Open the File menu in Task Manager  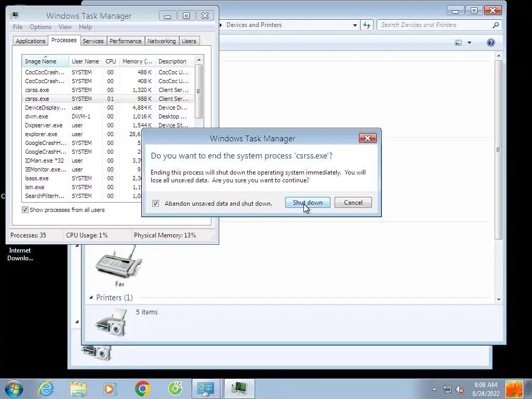[x=18, y=27]
